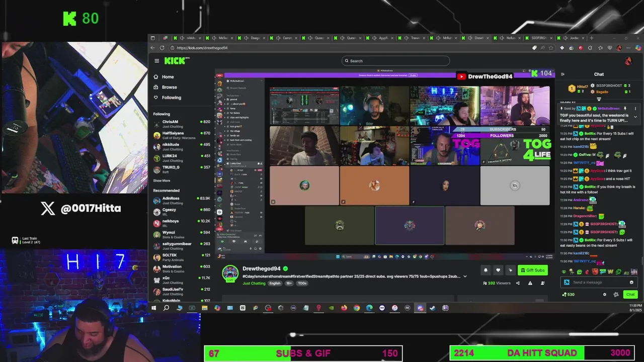Image resolution: width=644 pixels, height=362 pixels.
Task: Open LURK24 channel in Following list
Action: (x=181, y=158)
